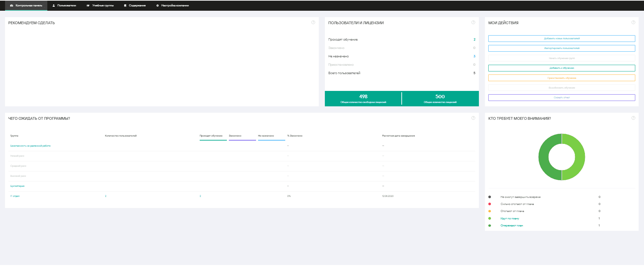
Task: Open Настройка компании settings
Action: point(172,5)
